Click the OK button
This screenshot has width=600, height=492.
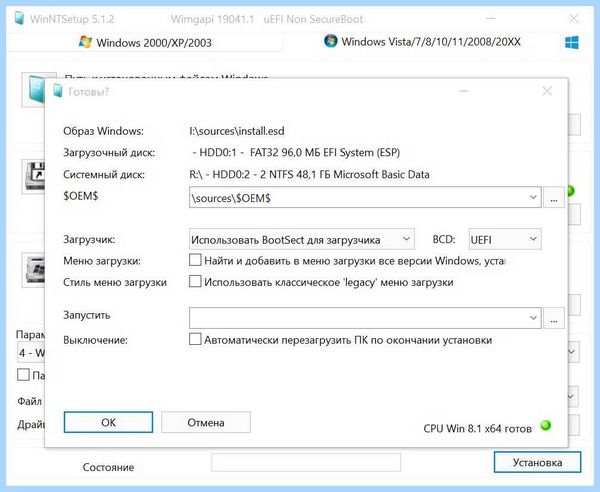pos(108,422)
